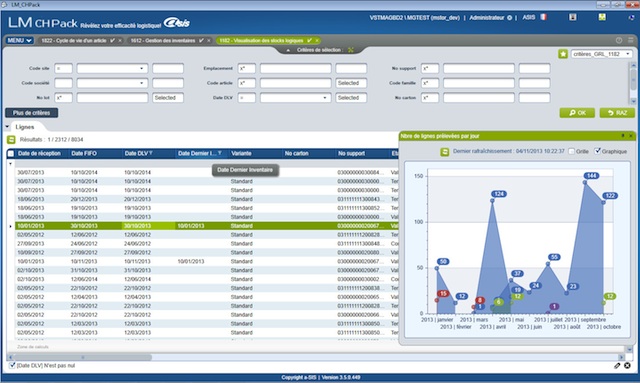Viewport: 640px width, 383px height.
Task: Click the RAZ reset button
Action: coord(617,113)
